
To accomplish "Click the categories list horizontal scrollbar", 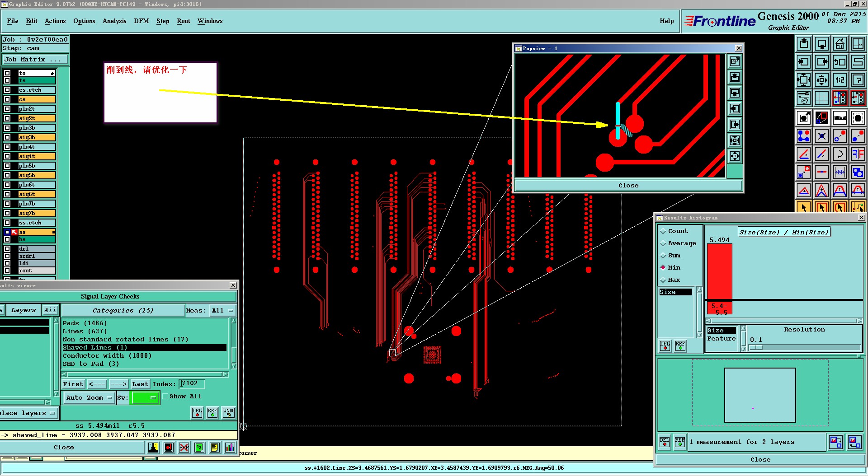I will (145, 374).
